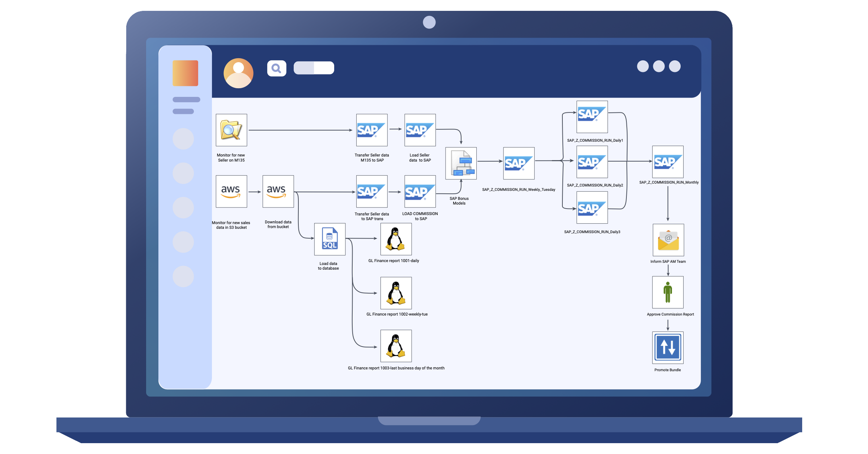Click the magnifier search icon in the header
The width and height of the screenshot is (868, 454).
(276, 68)
